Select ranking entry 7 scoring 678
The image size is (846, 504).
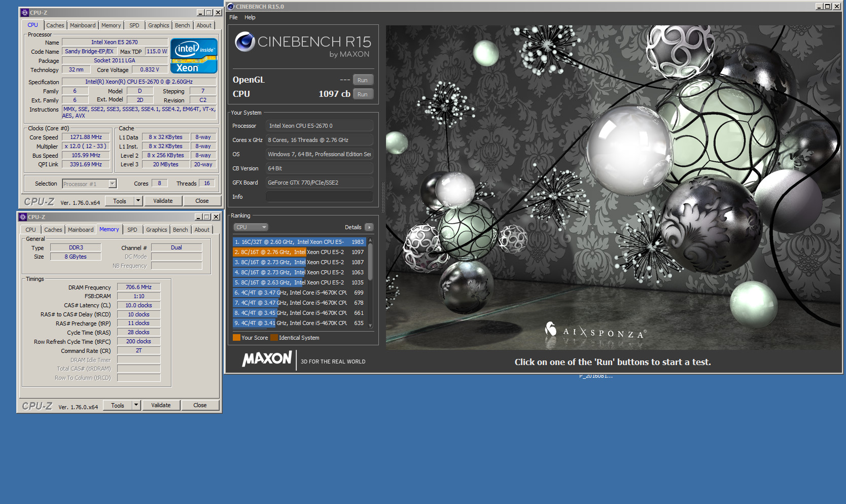pos(299,303)
